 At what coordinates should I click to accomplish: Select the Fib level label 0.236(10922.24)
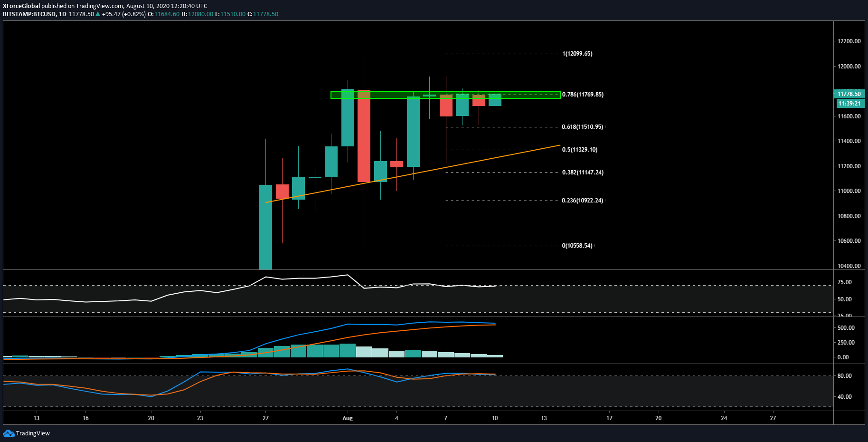583,201
